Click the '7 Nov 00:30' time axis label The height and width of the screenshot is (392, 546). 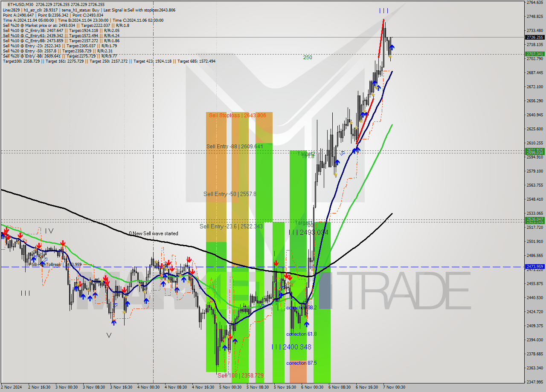[394, 387]
